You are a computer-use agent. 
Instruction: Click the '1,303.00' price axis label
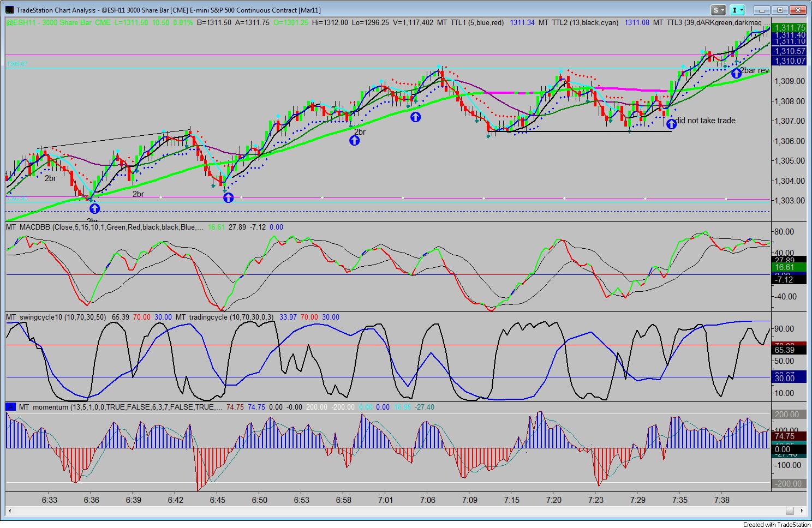[790, 200]
